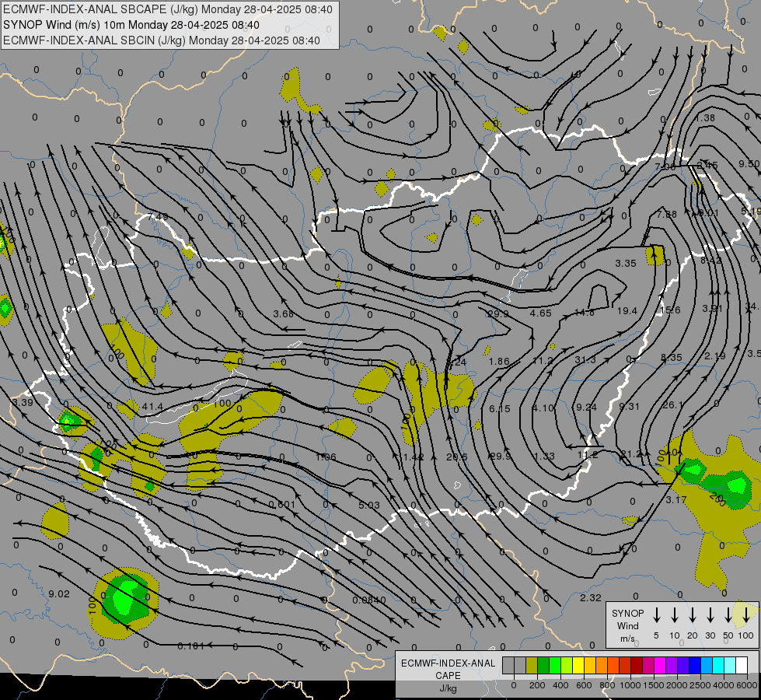Screen dimensions: 761x700
Task: Click the 20.6 value on the map
Action: tap(457, 457)
